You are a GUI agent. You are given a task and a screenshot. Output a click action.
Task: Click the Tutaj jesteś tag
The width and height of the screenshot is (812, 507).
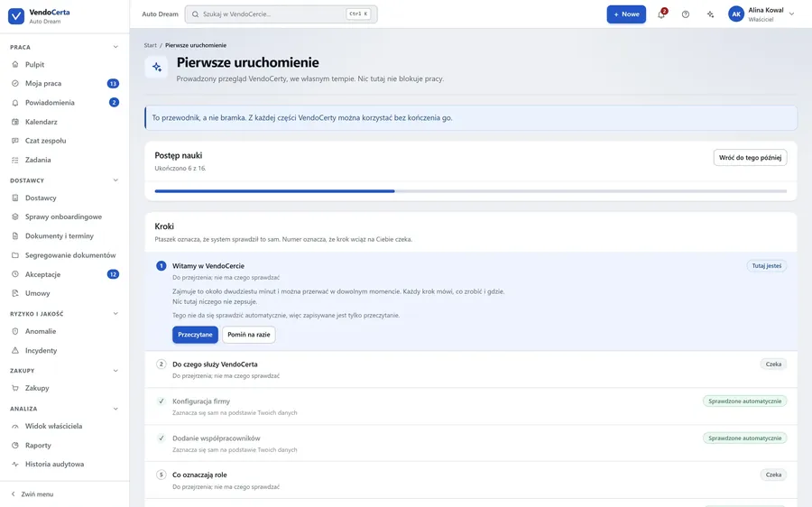click(766, 265)
